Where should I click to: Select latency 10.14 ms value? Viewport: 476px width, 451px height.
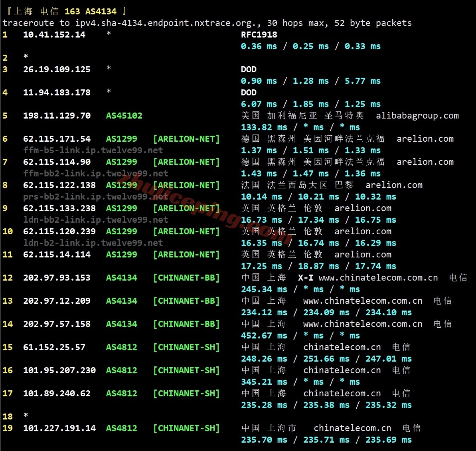tap(261, 197)
